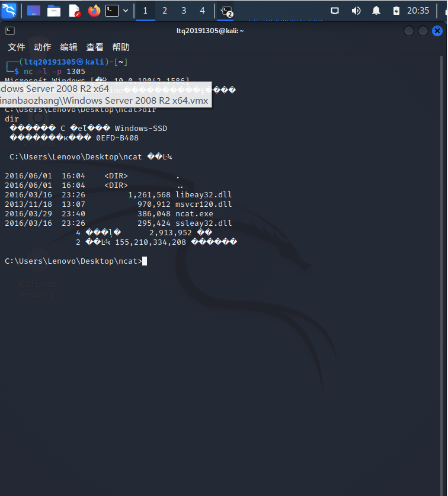Click the 0EFD-B408 volume serial number
The image size is (448, 496).
point(117,138)
